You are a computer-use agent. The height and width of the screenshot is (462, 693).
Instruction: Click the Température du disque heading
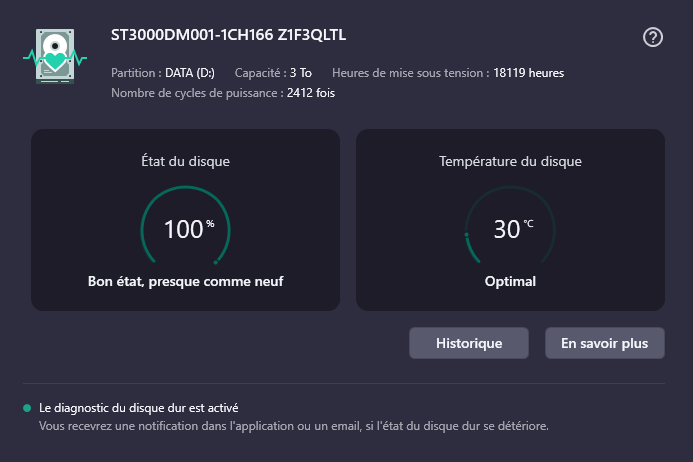(x=510, y=160)
